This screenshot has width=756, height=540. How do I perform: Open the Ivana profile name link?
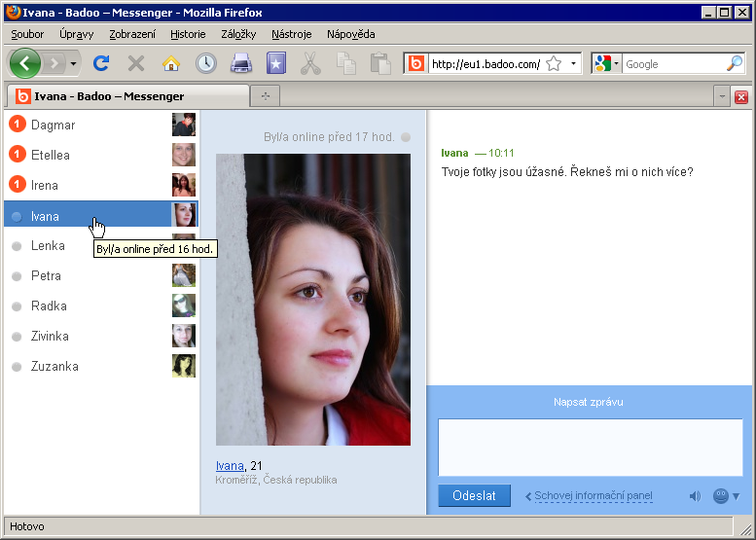pos(230,466)
